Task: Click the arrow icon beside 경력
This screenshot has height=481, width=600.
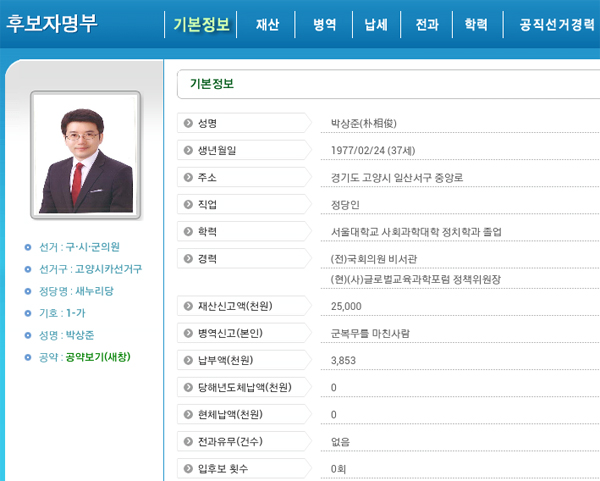Action: [x=187, y=259]
